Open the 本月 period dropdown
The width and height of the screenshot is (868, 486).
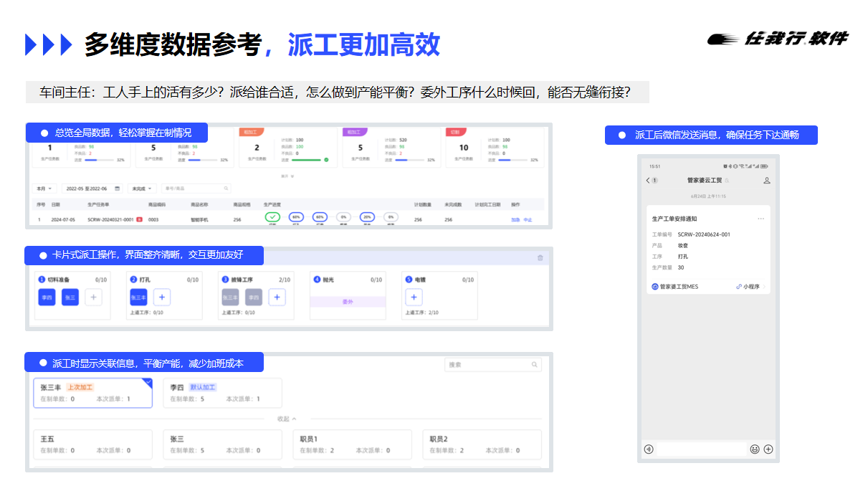pyautogui.click(x=45, y=189)
